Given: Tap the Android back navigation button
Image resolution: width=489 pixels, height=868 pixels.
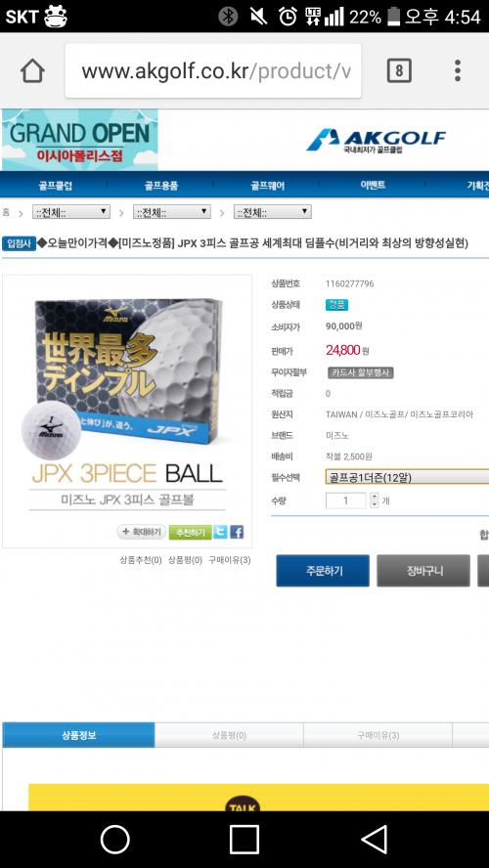Looking at the screenshot, I should tap(375, 840).
